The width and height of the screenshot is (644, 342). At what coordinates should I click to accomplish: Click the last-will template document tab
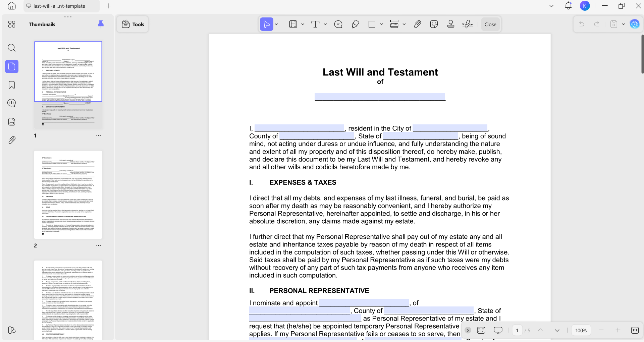click(62, 6)
